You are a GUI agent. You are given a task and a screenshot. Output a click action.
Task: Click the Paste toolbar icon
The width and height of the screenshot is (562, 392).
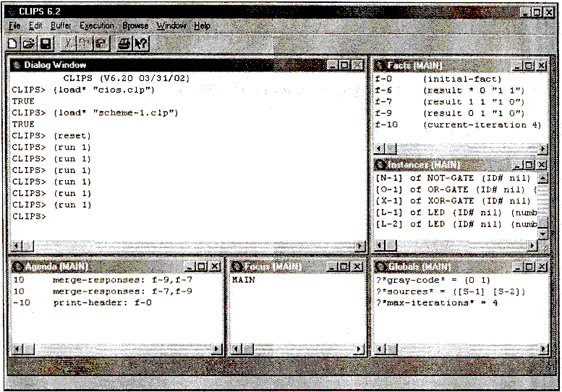101,43
